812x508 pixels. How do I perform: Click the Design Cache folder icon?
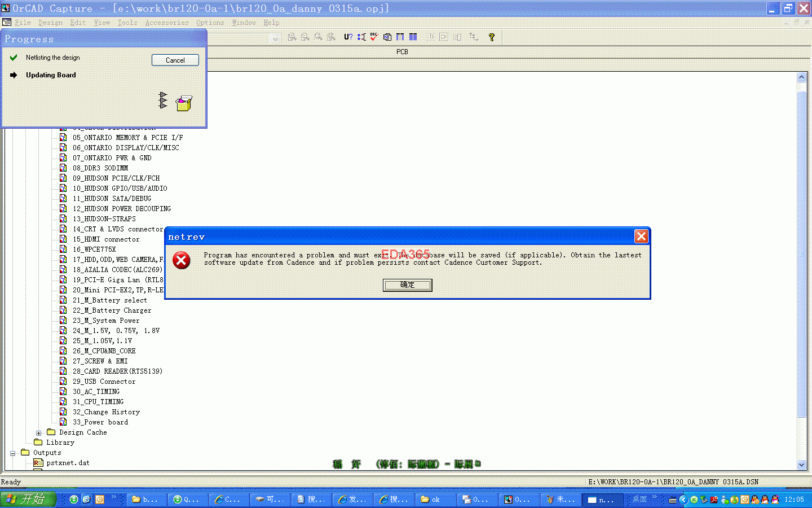pyautogui.click(x=51, y=432)
